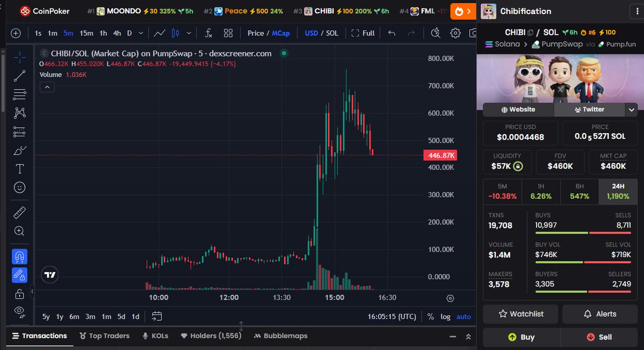Toggle log scale on chart

point(446,316)
